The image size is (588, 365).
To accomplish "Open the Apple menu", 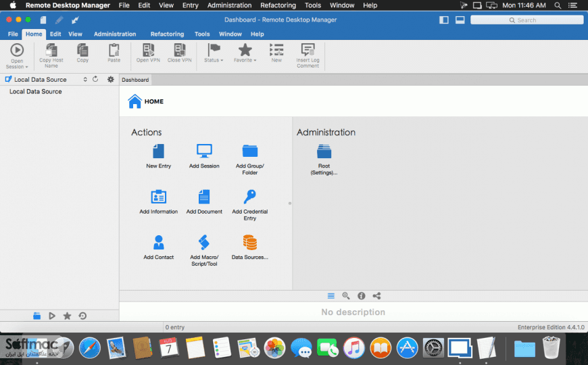I will click(13, 5).
